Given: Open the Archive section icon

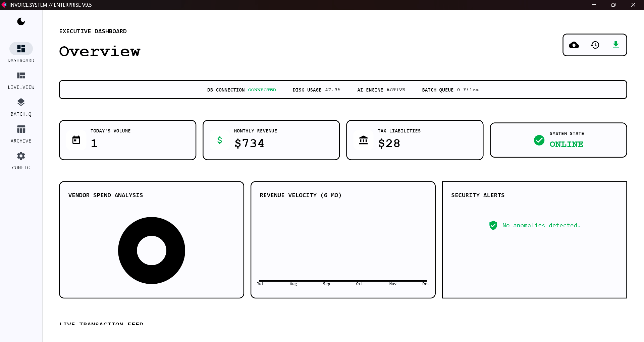Looking at the screenshot, I should 21,129.
